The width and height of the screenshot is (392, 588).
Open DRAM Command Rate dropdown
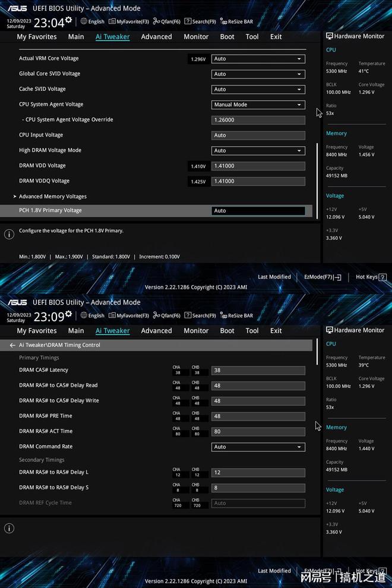[258, 447]
